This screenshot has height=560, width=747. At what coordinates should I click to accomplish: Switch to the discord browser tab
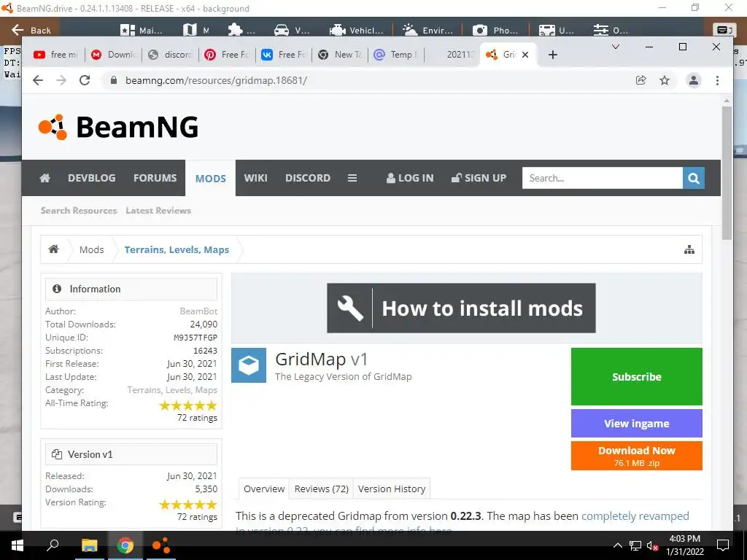click(170, 55)
